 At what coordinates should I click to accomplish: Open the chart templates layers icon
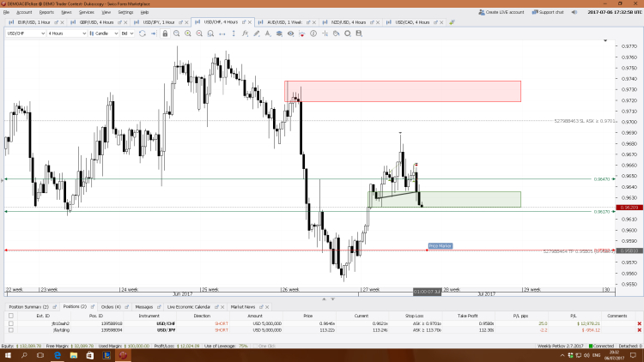(279, 33)
